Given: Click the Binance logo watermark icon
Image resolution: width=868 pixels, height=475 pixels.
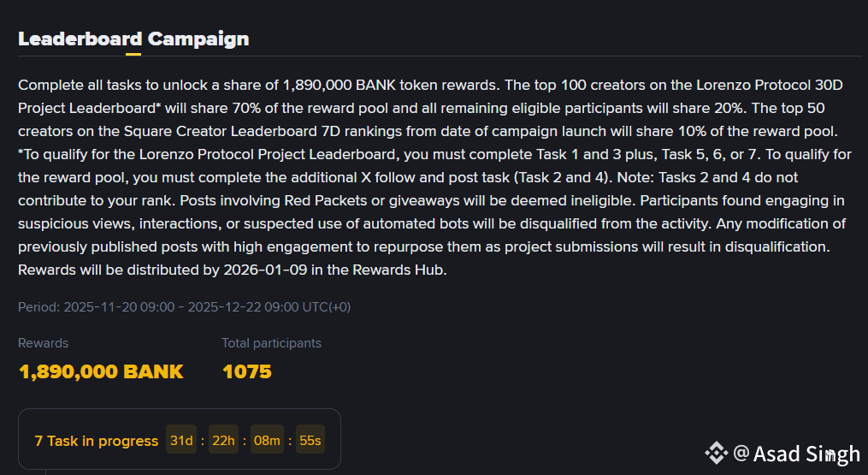Looking at the screenshot, I should click(716, 452).
